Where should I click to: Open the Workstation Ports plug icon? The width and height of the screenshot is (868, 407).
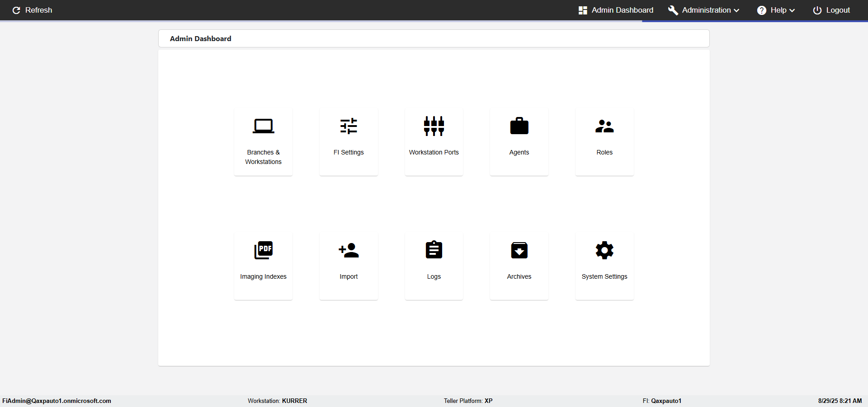[434, 126]
